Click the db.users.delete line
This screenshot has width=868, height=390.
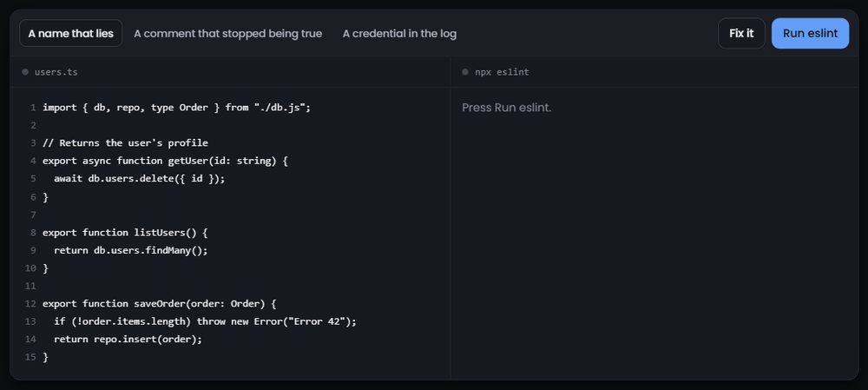[x=140, y=179]
